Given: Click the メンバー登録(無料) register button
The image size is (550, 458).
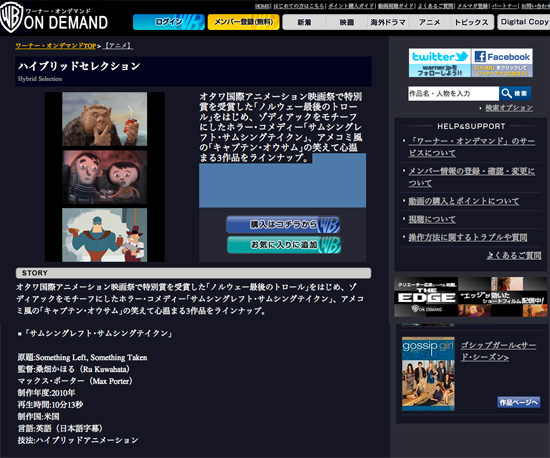Looking at the screenshot, I should click(x=243, y=22).
